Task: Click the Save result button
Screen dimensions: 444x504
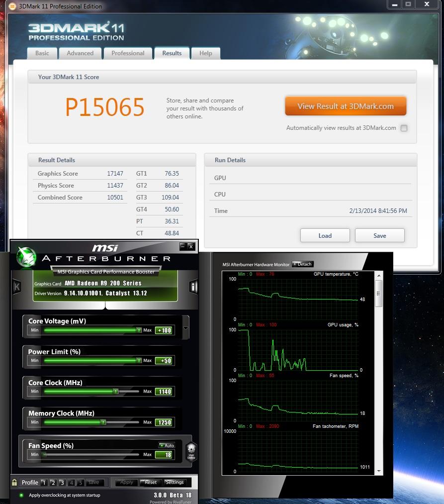Action: (x=380, y=236)
